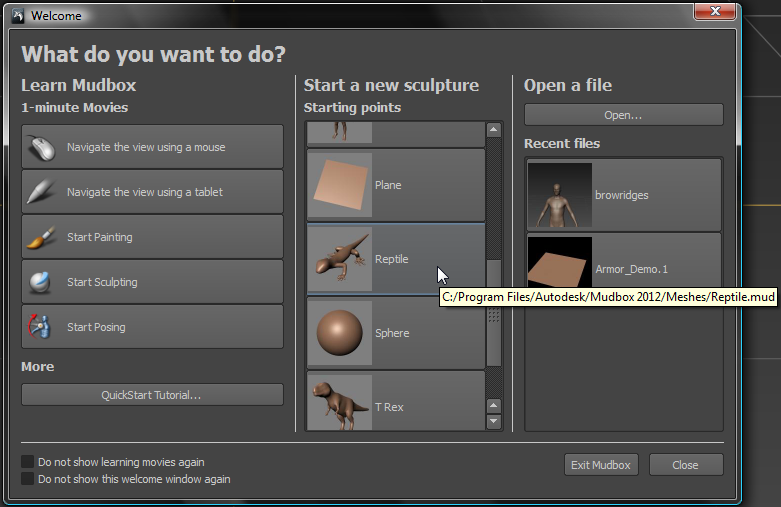Click the paintbrush icon for Start Painting

coord(41,238)
